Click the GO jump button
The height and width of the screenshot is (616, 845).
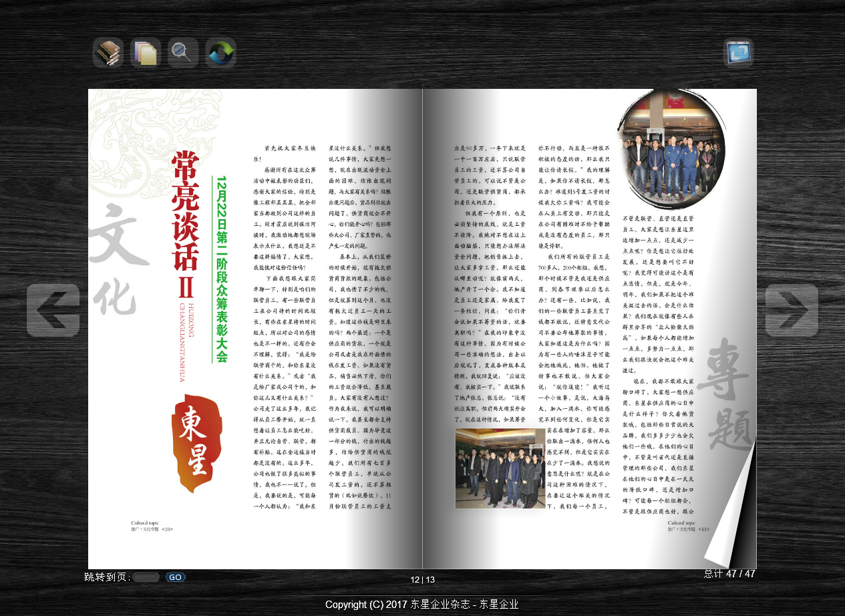coord(176,577)
